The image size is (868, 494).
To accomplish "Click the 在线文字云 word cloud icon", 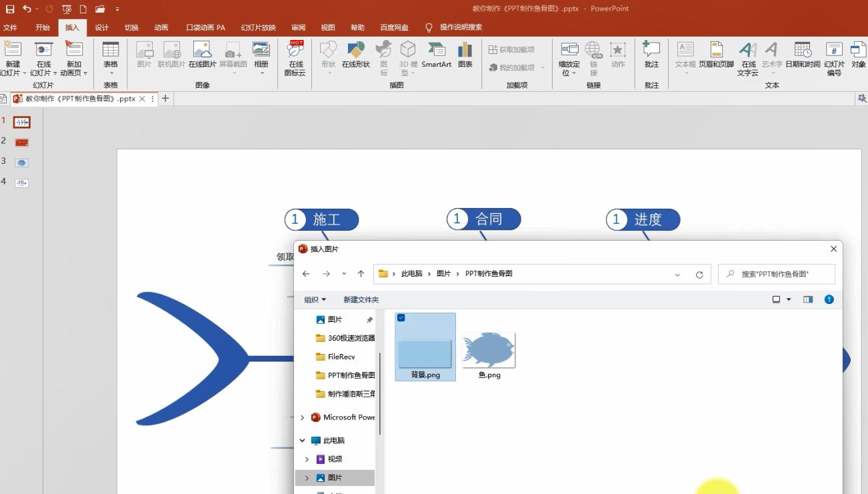I will [x=748, y=58].
